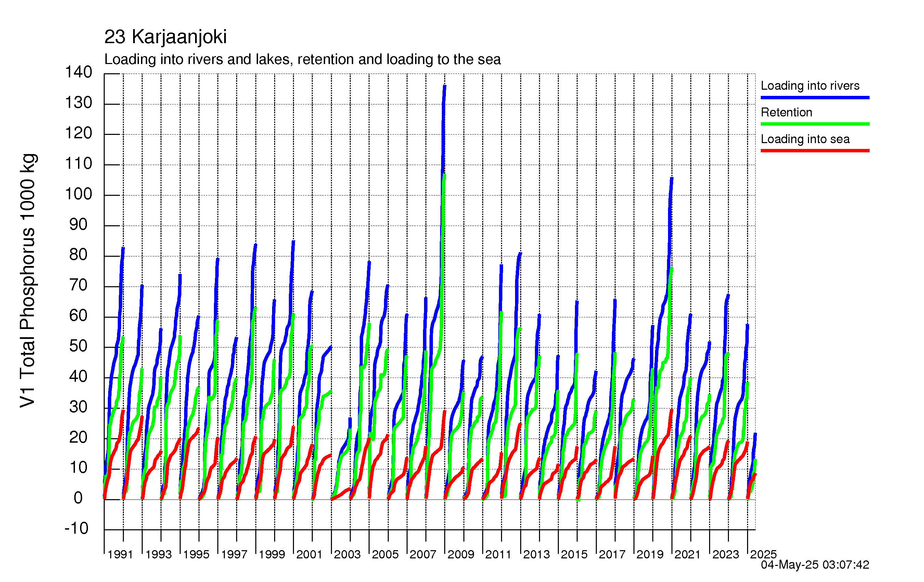
Task: Click the y-axis value 10
Action: [x=78, y=468]
